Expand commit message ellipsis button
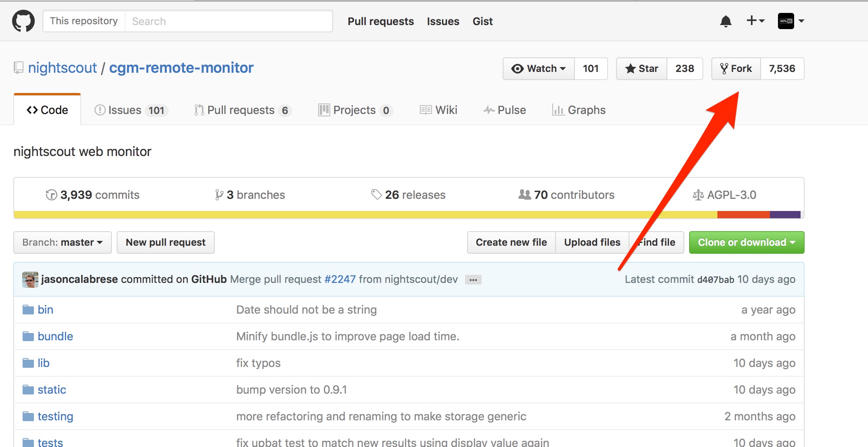Viewport: 868px width, 447px height. click(473, 280)
